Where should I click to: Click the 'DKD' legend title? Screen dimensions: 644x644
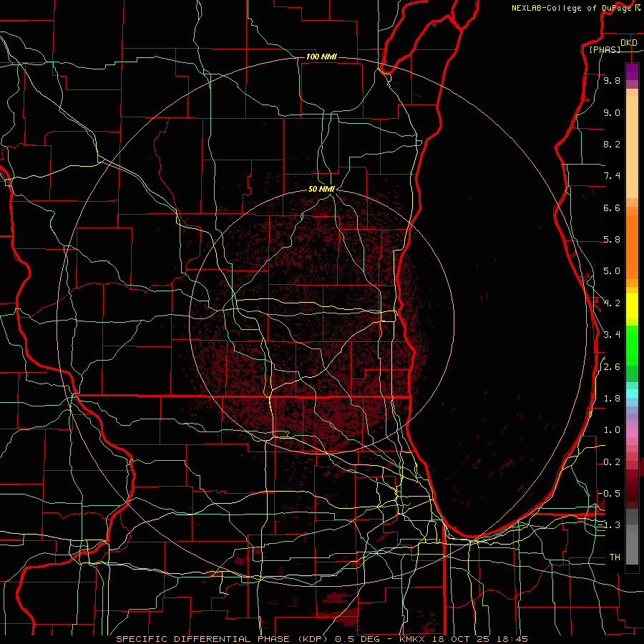(628, 42)
